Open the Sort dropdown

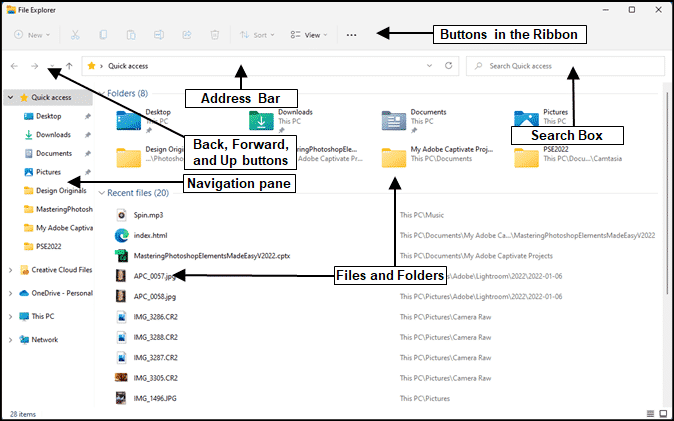(257, 35)
